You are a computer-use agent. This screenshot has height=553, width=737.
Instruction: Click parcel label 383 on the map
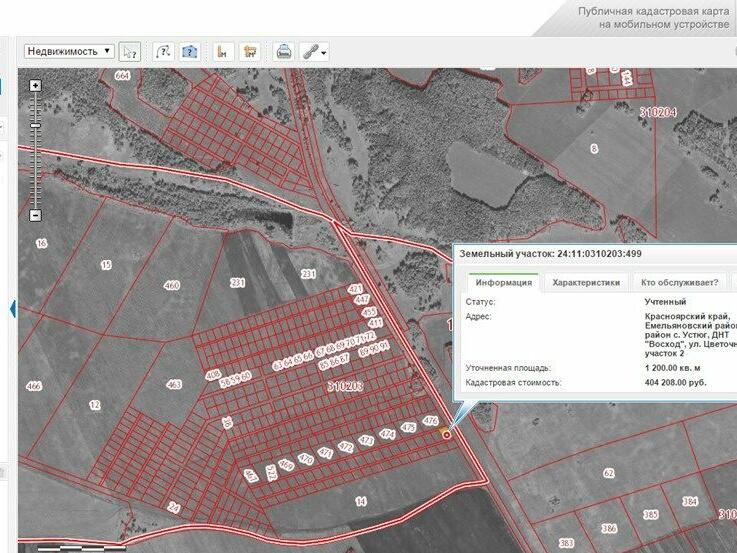566,543
